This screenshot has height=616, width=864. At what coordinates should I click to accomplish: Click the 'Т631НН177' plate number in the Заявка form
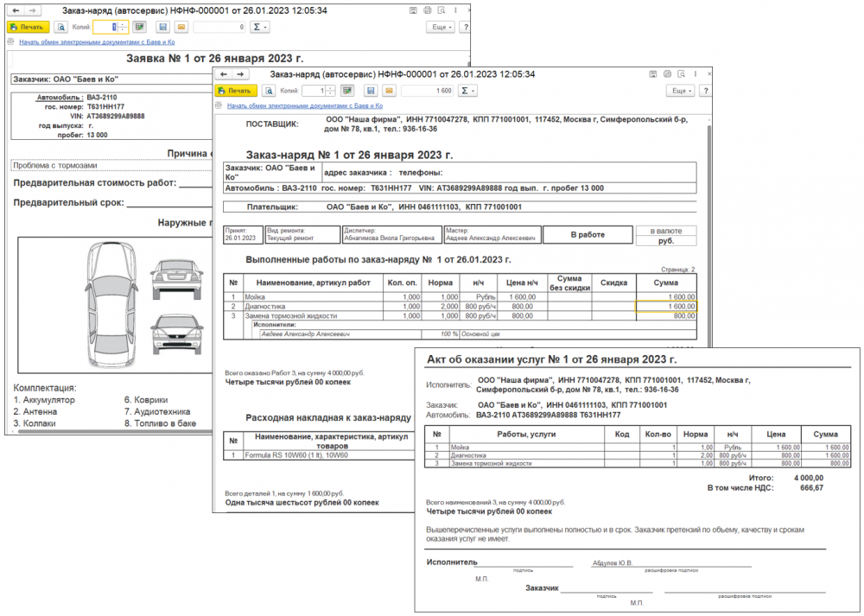click(x=105, y=107)
